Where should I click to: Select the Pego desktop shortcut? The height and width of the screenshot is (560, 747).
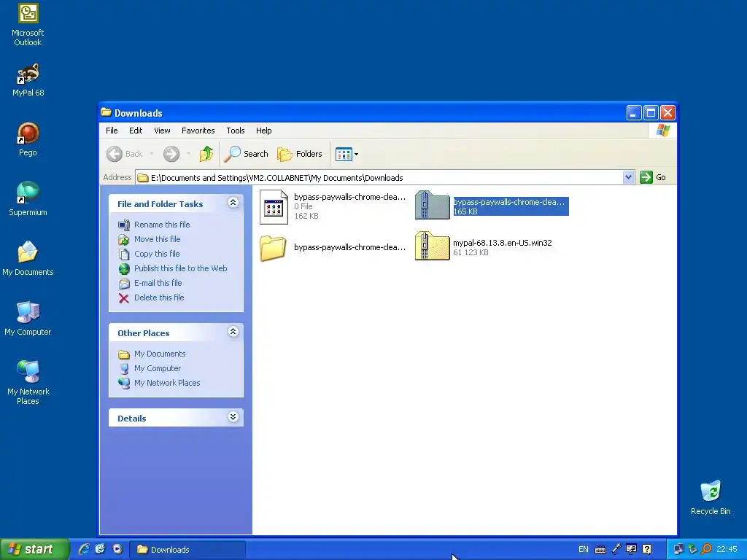(x=28, y=139)
